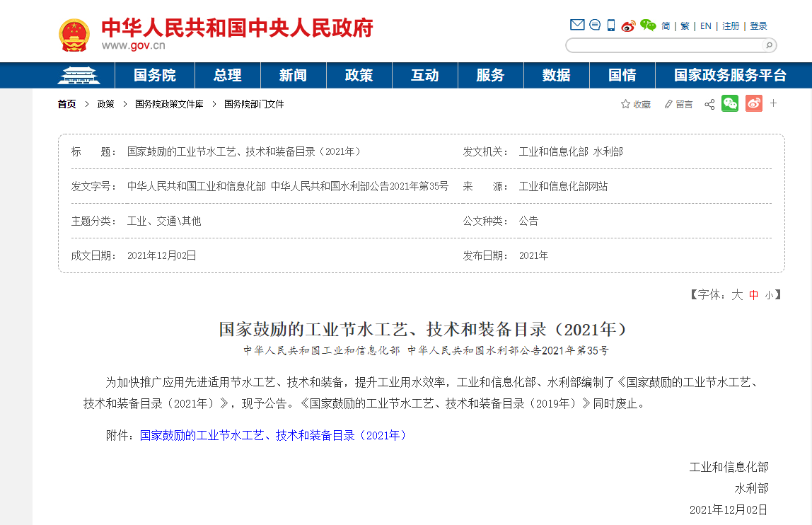Image resolution: width=812 pixels, height=525 pixels.
Task: Set font size to 小 (small)
Action: tap(769, 296)
